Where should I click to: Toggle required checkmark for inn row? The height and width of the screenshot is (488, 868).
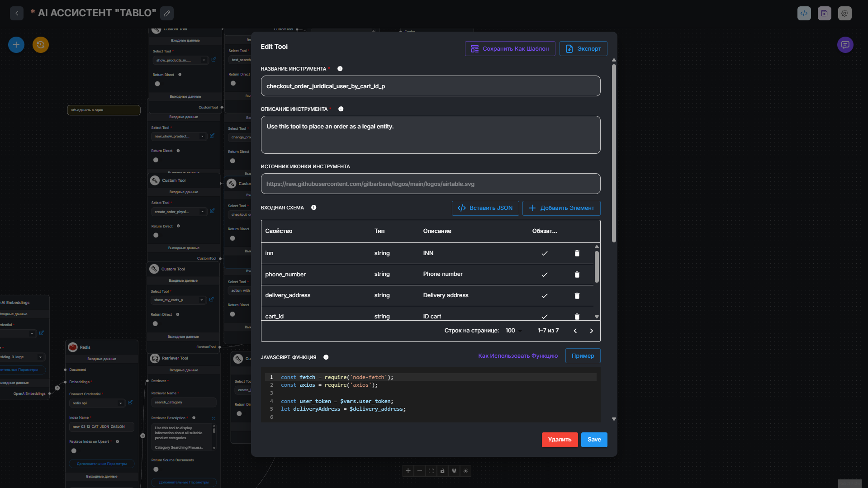coord(545,253)
